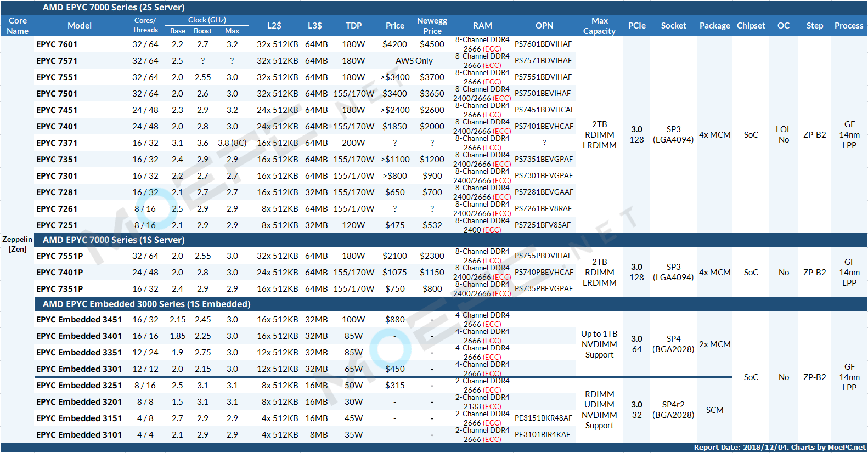Screen dimensions: 868x453
Task: Select the Package column header
Action: pos(715,26)
